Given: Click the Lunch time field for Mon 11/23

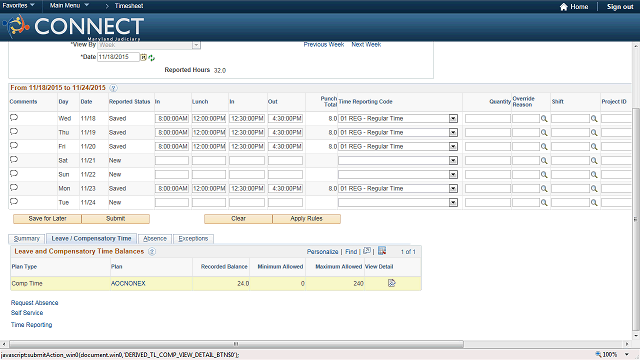Looking at the screenshot, I should click(x=209, y=188).
